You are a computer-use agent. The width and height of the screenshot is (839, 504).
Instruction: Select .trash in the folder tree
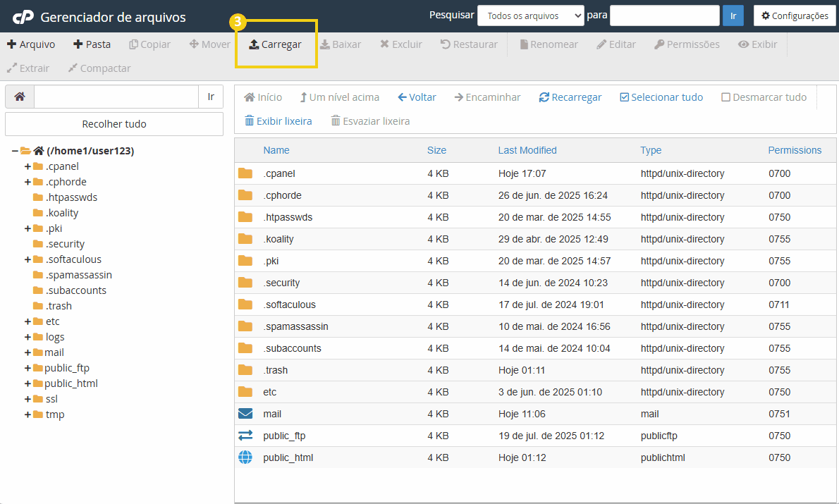[x=59, y=306]
